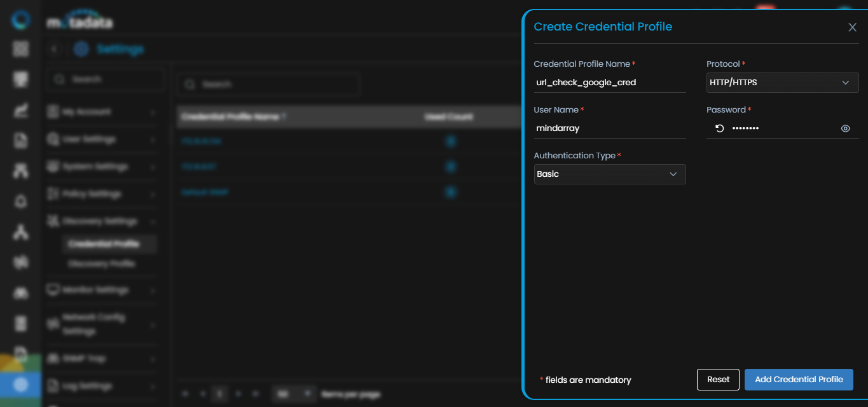Viewport: 868px width, 407px height.
Task: Open SNMP Trap menu item
Action: [x=102, y=358]
